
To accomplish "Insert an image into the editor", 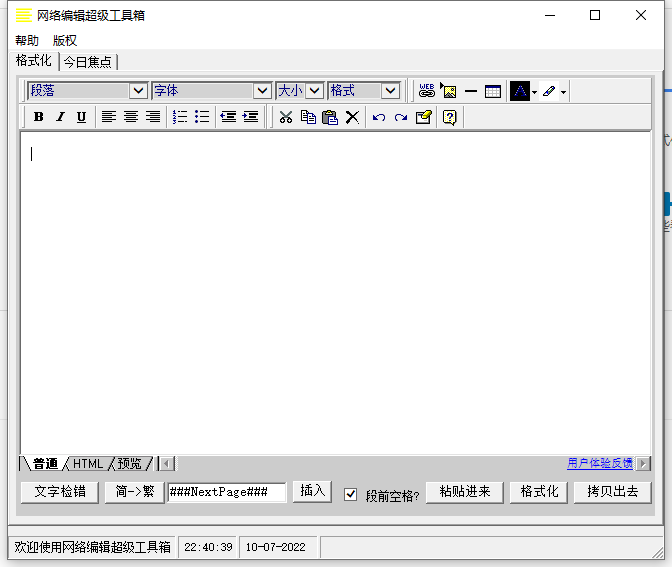I will tap(449, 91).
